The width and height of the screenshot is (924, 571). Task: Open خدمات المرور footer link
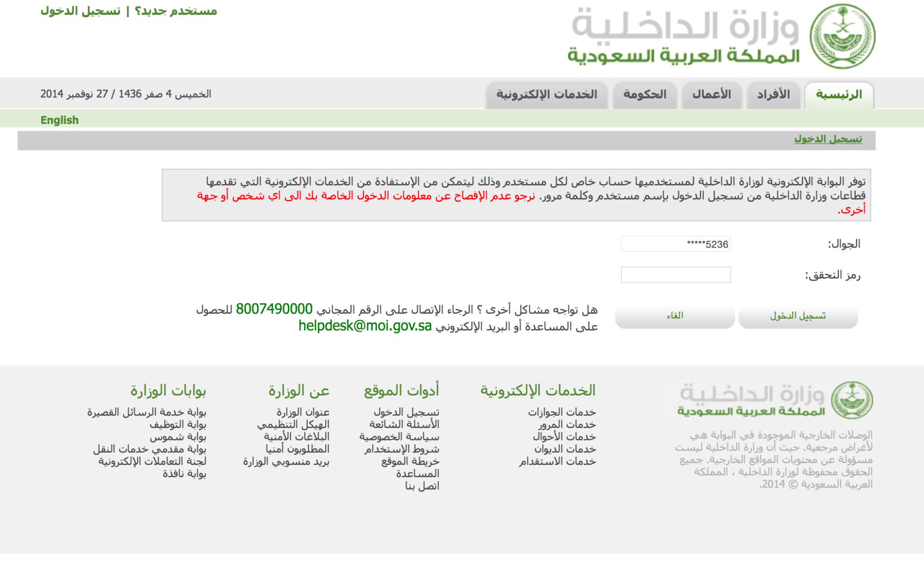coord(567,424)
